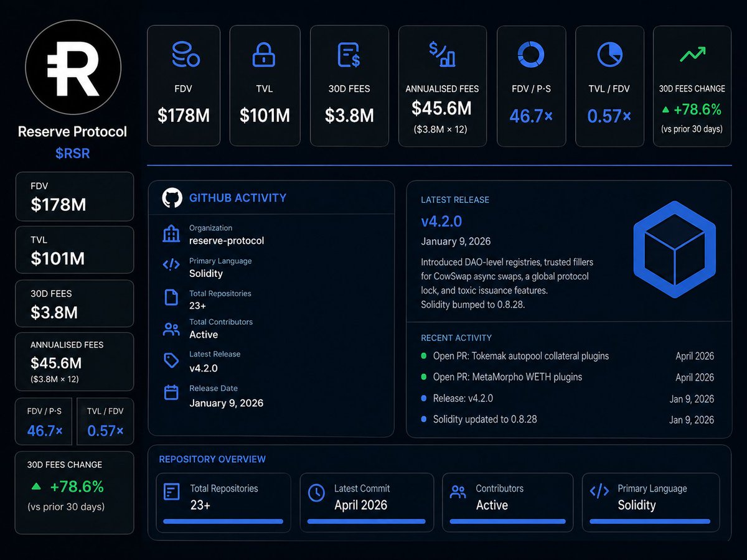Click the blue dot beside Release: v4.2.0

point(424,398)
